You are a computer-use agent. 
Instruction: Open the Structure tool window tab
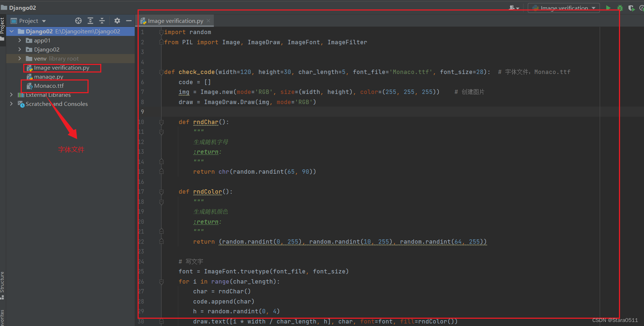pyautogui.click(x=2, y=282)
